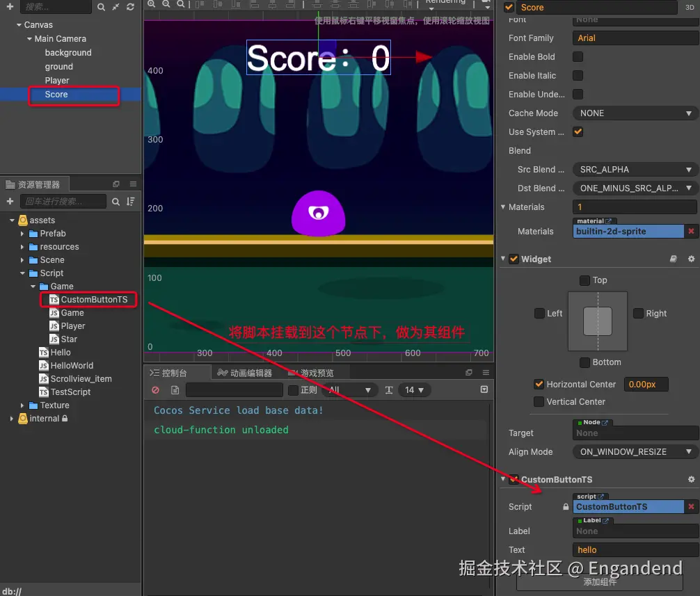Refresh the hierarchy with the refresh icon
700x596 pixels.
tap(130, 7)
